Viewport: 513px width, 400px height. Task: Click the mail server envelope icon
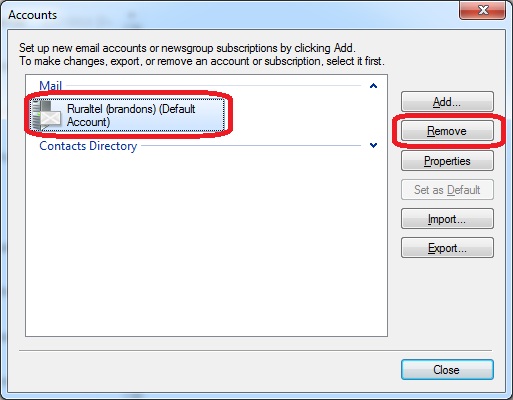[x=46, y=115]
